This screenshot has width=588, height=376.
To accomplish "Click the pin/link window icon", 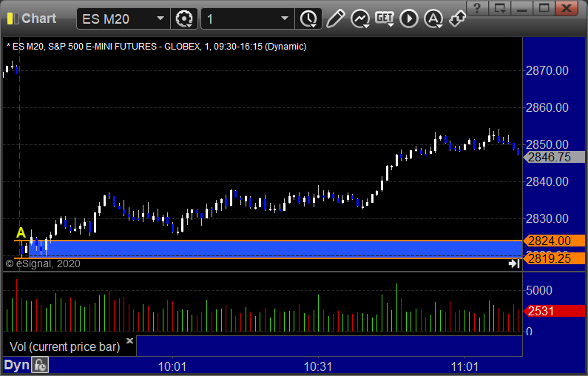I will tap(457, 19).
